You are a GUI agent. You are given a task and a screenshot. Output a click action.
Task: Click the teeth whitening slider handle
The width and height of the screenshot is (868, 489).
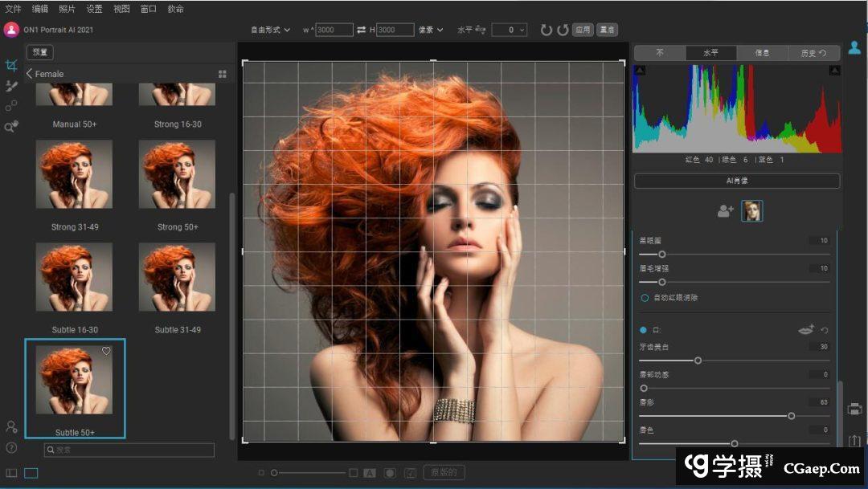[698, 361]
